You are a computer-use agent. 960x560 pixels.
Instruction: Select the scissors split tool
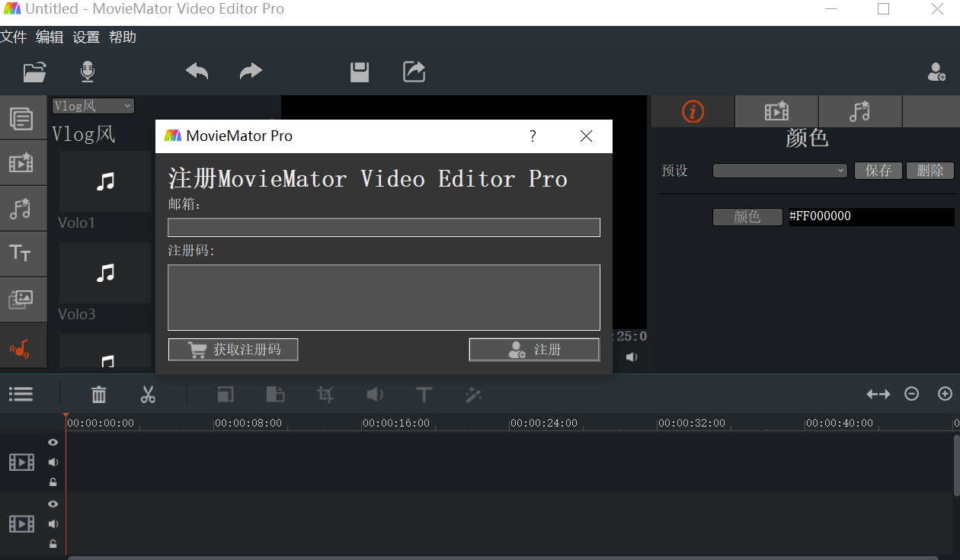pyautogui.click(x=148, y=394)
